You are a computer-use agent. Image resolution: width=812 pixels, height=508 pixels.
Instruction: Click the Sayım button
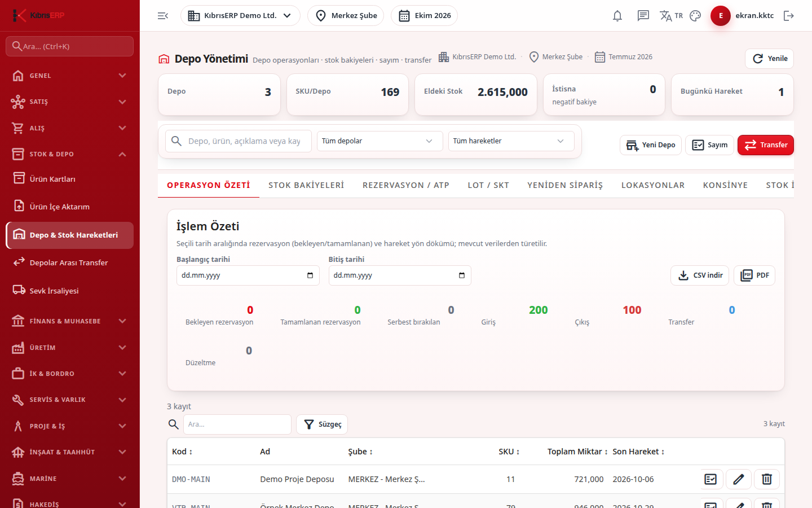pyautogui.click(x=710, y=145)
